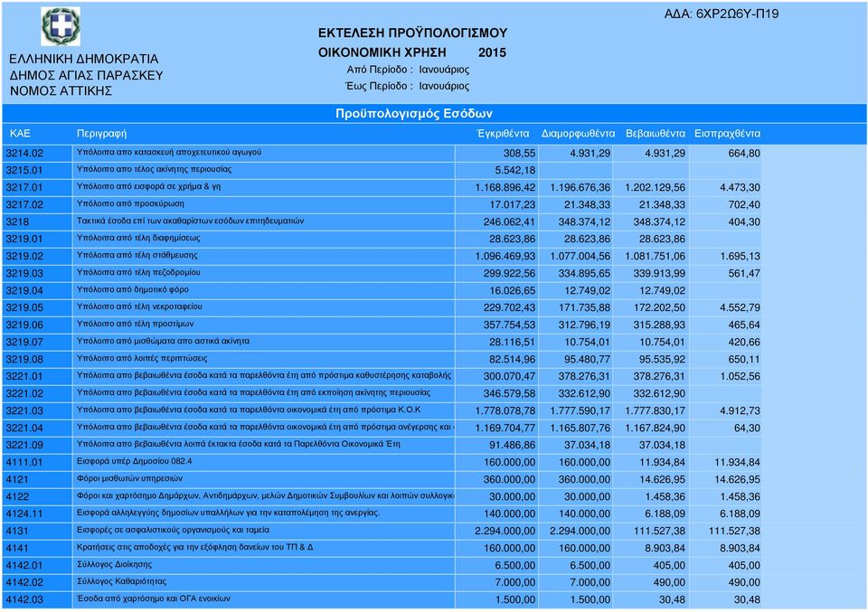Click value 5.542,18 in row 3215.01
The height and width of the screenshot is (612, 868).
coord(514,171)
